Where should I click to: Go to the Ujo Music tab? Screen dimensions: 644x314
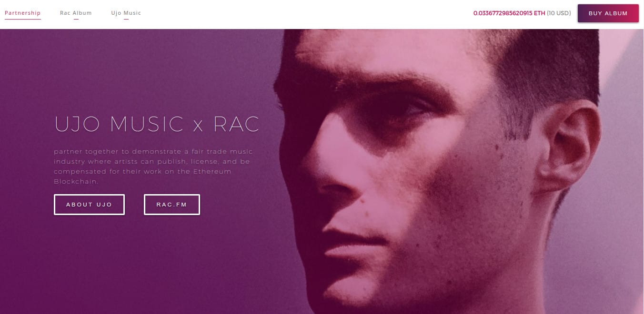click(x=126, y=13)
